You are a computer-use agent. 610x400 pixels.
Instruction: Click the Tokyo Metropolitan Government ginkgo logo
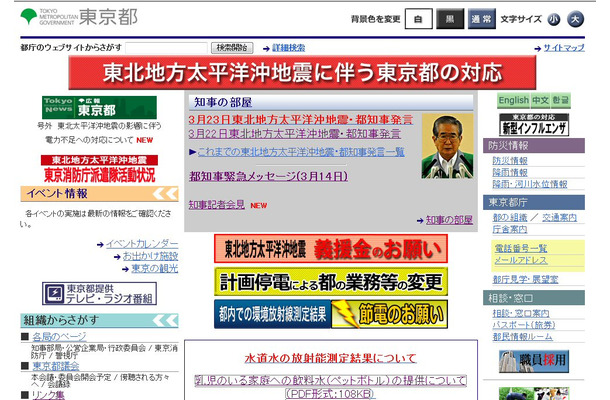(x=29, y=17)
